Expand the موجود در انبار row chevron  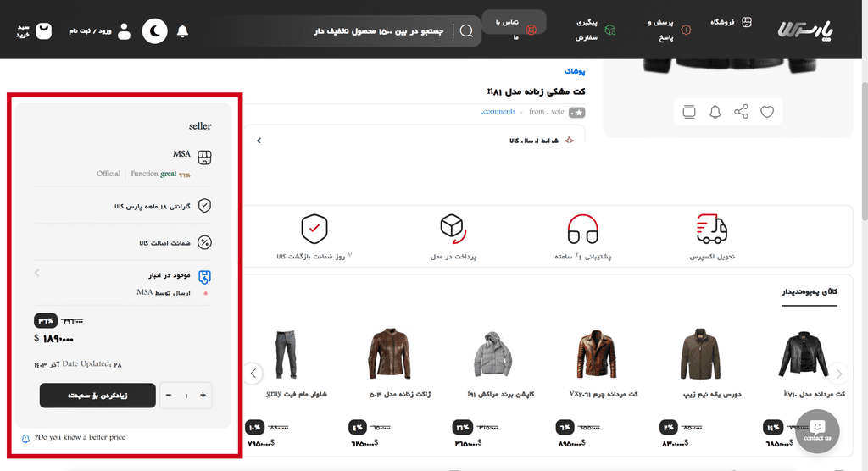tap(37, 273)
